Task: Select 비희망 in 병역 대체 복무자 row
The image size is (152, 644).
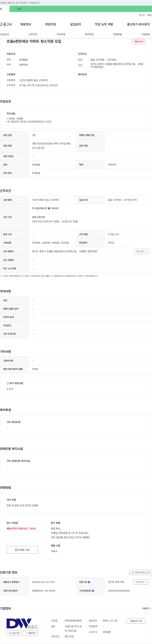Action: pos(35,369)
